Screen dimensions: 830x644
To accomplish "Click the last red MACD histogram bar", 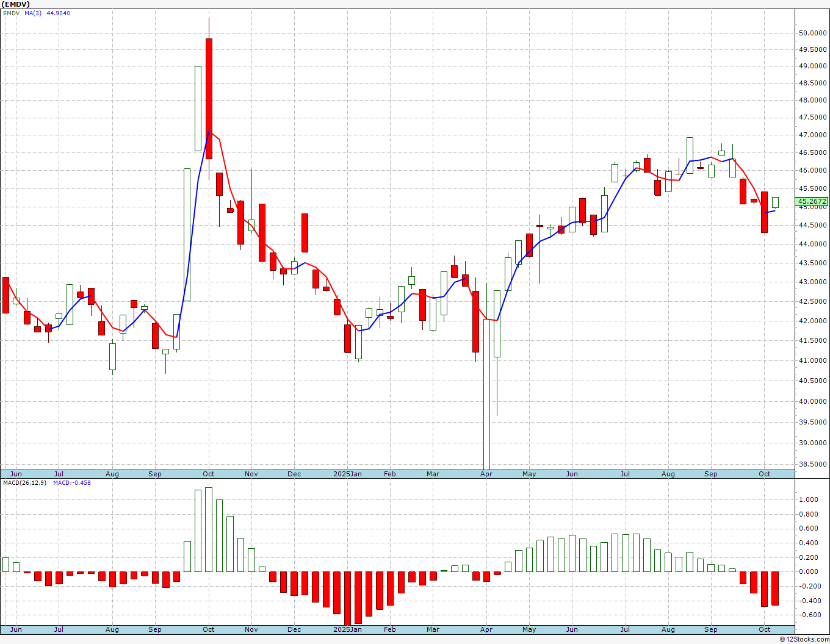I will 775,589.
